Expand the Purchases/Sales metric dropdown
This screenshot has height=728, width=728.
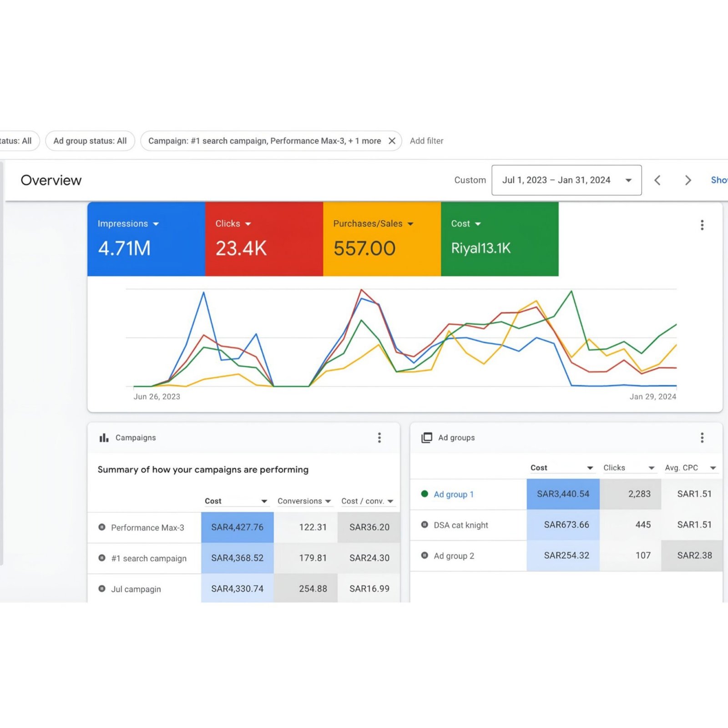410,224
